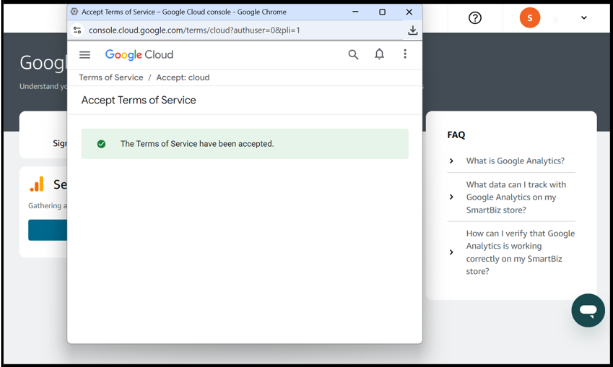Click the help question mark icon

point(475,18)
